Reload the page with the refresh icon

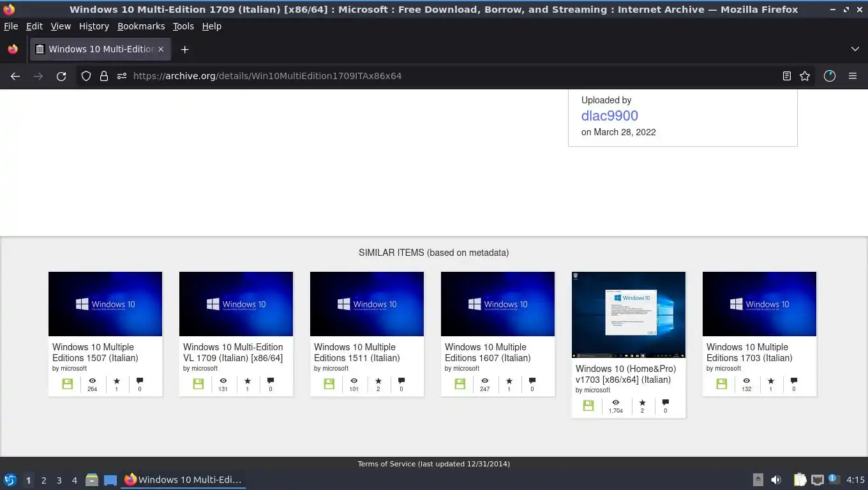[x=61, y=76]
